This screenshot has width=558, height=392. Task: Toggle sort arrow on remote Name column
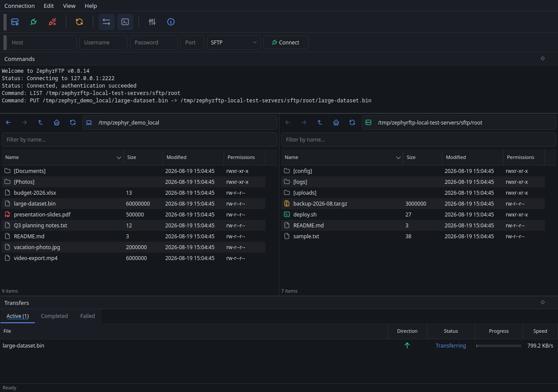[x=398, y=158]
